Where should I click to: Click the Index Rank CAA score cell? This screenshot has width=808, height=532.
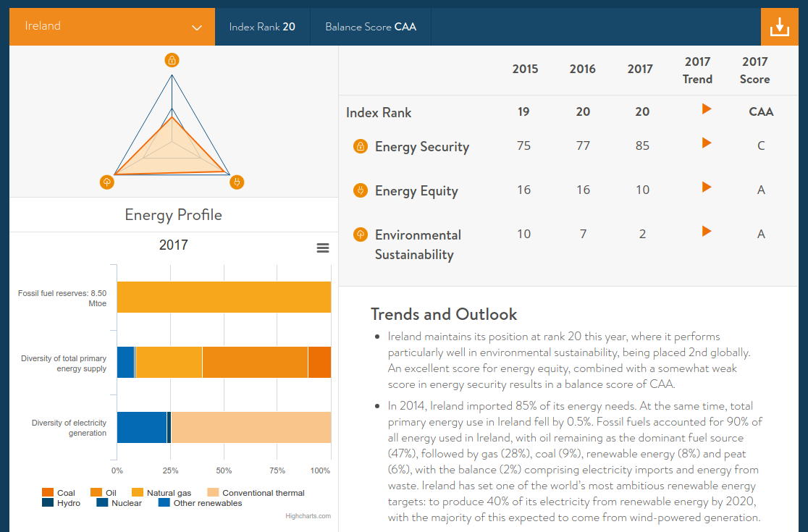point(761,111)
